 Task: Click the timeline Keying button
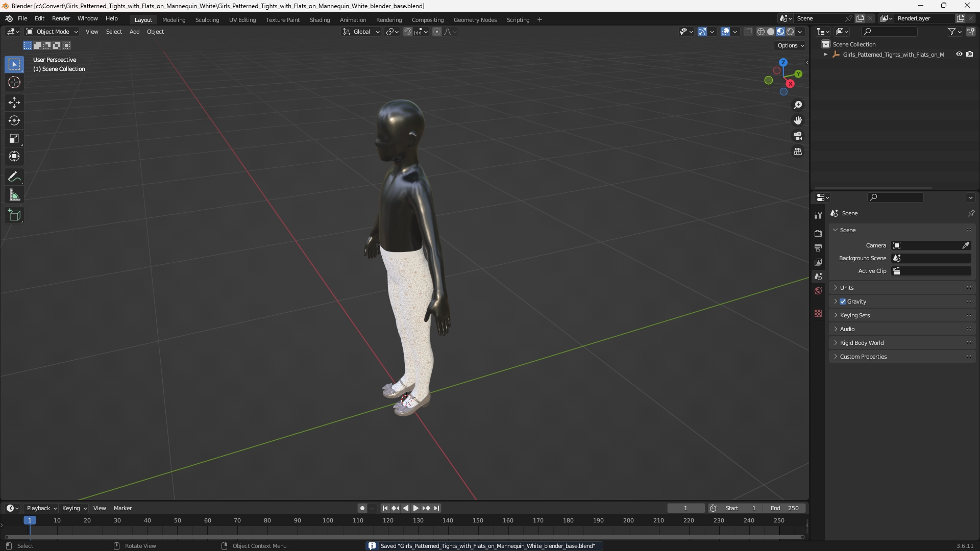[x=74, y=508]
